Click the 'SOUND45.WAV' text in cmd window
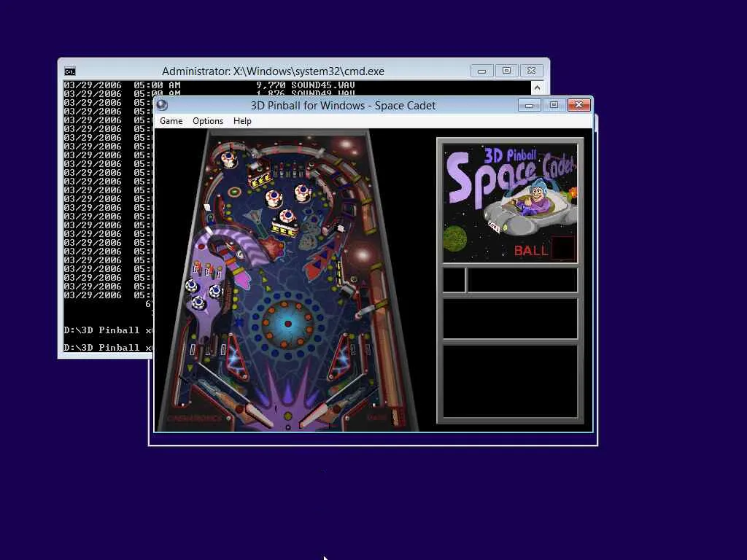The height and width of the screenshot is (560, 747). [x=323, y=85]
